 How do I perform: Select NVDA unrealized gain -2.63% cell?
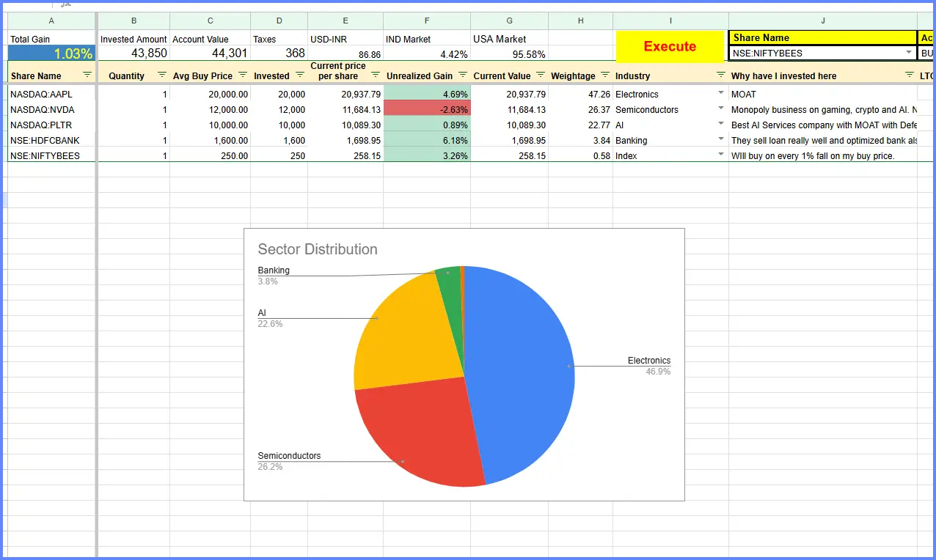(427, 109)
